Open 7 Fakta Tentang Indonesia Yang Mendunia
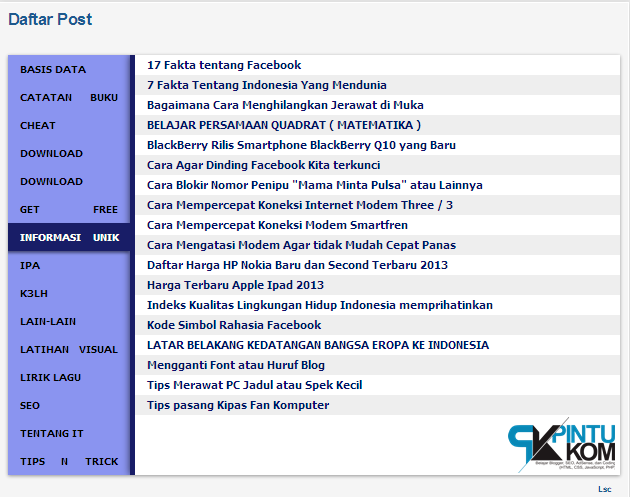This screenshot has width=630, height=497. click(x=267, y=85)
